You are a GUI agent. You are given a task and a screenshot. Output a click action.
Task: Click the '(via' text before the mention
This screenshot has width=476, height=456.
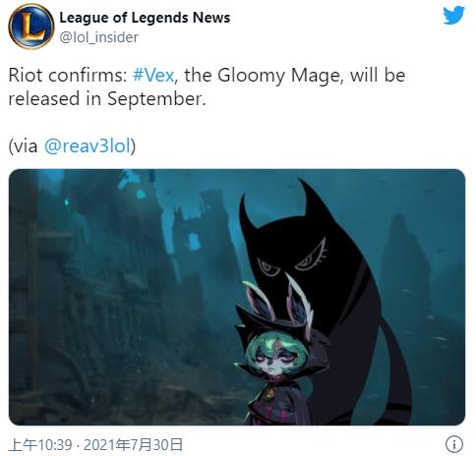(23, 145)
